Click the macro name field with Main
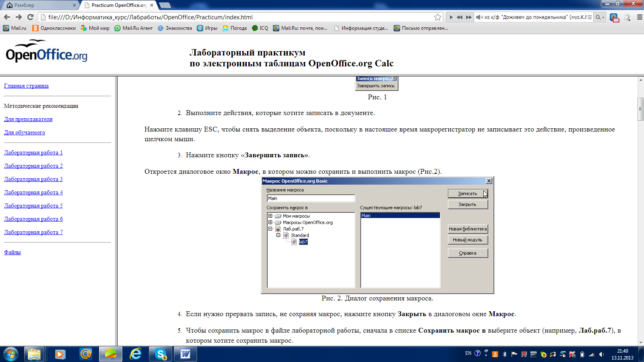This screenshot has height=362, width=644. (x=311, y=198)
